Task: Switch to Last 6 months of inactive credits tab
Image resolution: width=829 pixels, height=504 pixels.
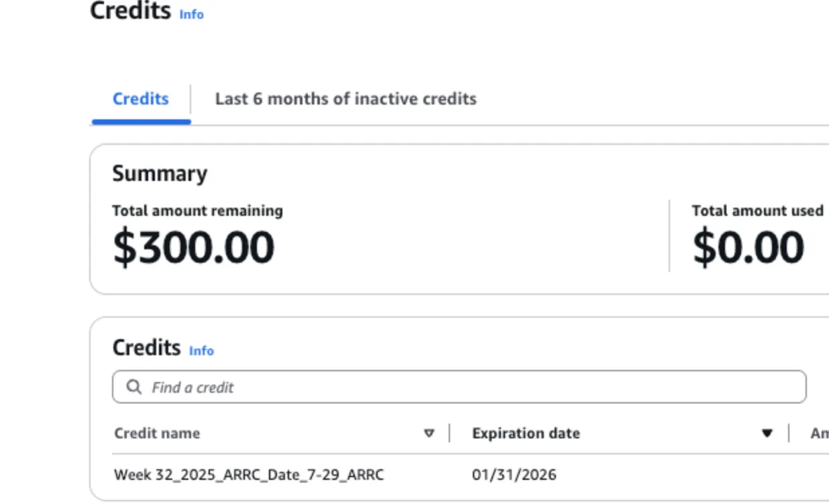Action: click(x=345, y=99)
